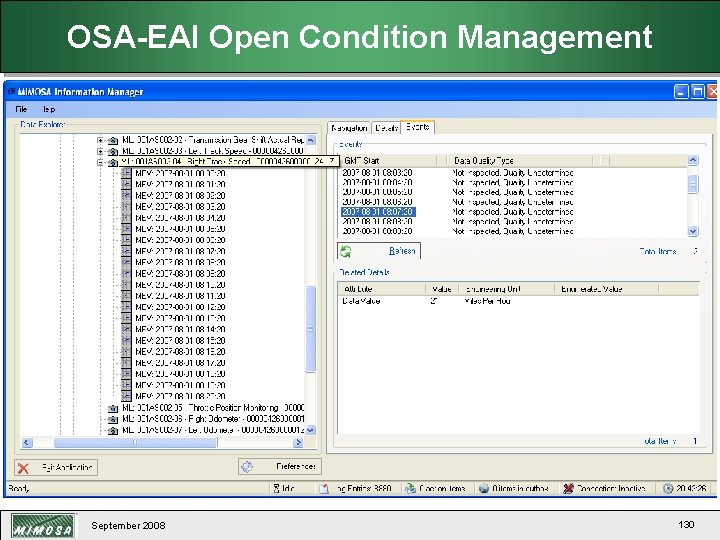Viewport: 720px width, 540px height.
Task: Click the Data Value row in Related Details
Action: click(518, 301)
